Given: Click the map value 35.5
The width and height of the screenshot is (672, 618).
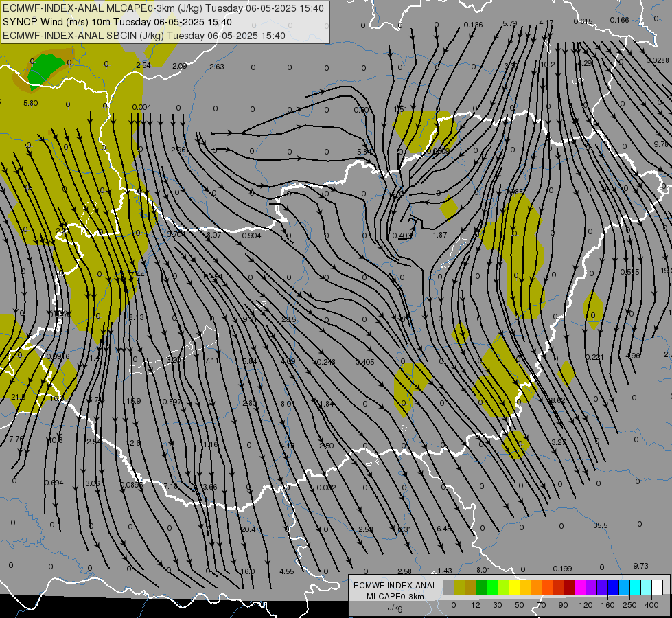Looking at the screenshot, I should tap(601, 525).
